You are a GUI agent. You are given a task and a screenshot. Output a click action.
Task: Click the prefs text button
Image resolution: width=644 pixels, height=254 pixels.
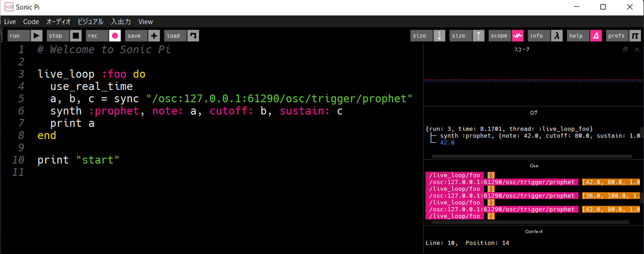tap(617, 35)
